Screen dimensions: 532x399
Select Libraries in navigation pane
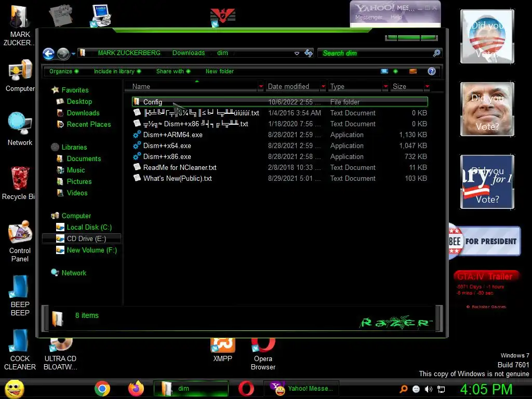pyautogui.click(x=74, y=147)
